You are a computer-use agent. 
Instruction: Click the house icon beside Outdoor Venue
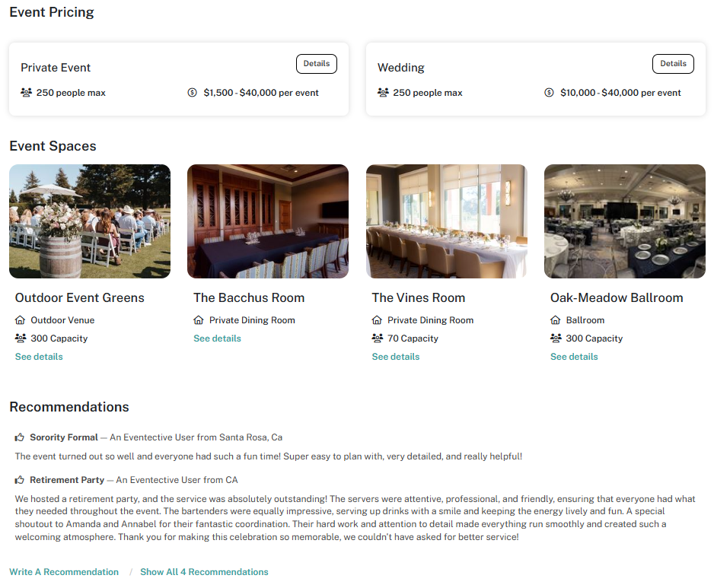click(x=20, y=320)
